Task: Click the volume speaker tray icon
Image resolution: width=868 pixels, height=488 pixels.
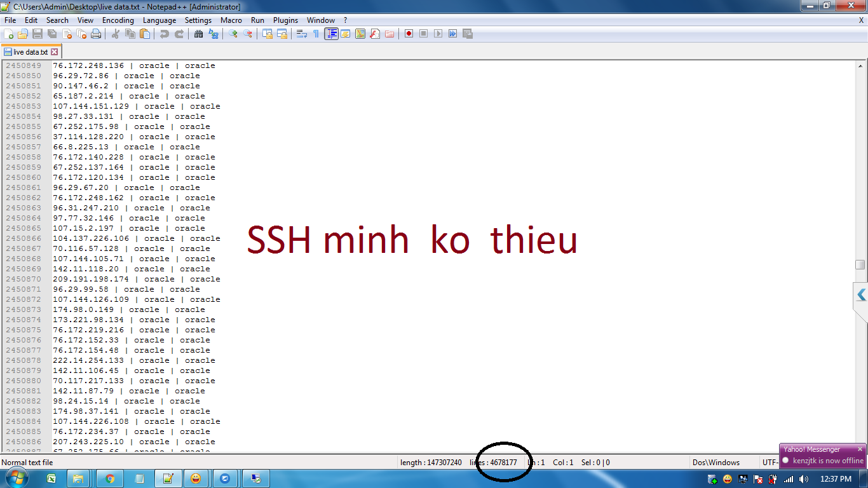Action: 804,479
